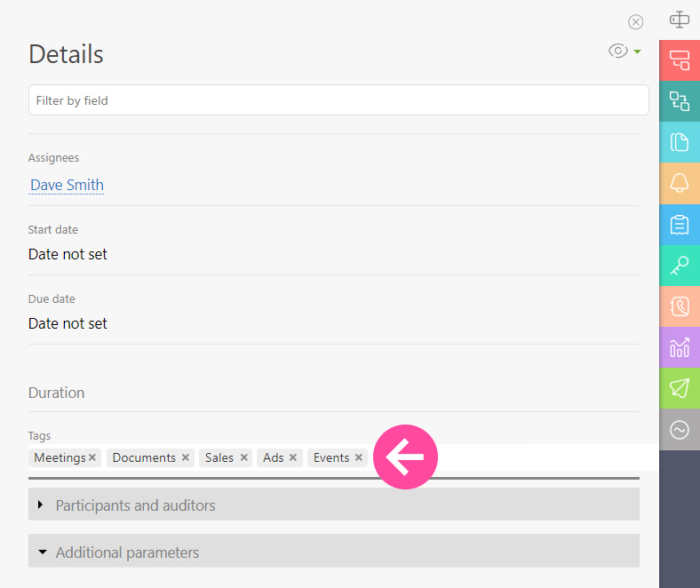The height and width of the screenshot is (588, 700).
Task: Open the green dropdown arrow beside eye
Action: (x=638, y=52)
